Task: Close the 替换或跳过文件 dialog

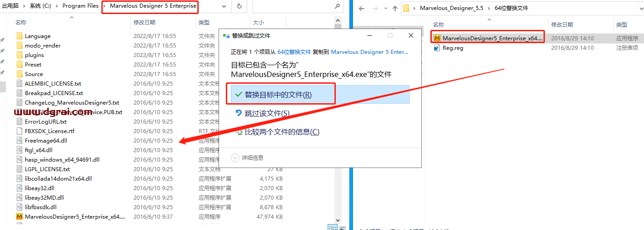Action: point(410,35)
